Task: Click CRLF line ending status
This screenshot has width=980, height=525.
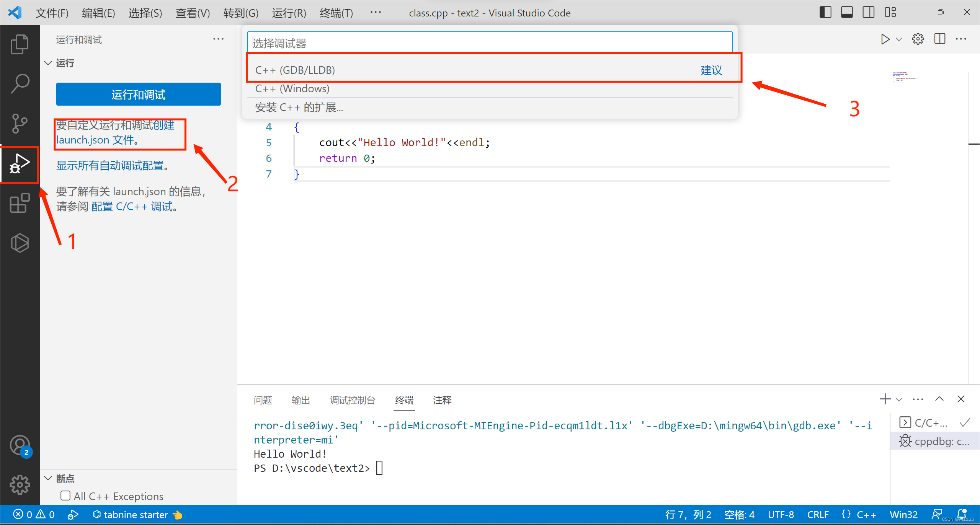Action: pyautogui.click(x=818, y=515)
